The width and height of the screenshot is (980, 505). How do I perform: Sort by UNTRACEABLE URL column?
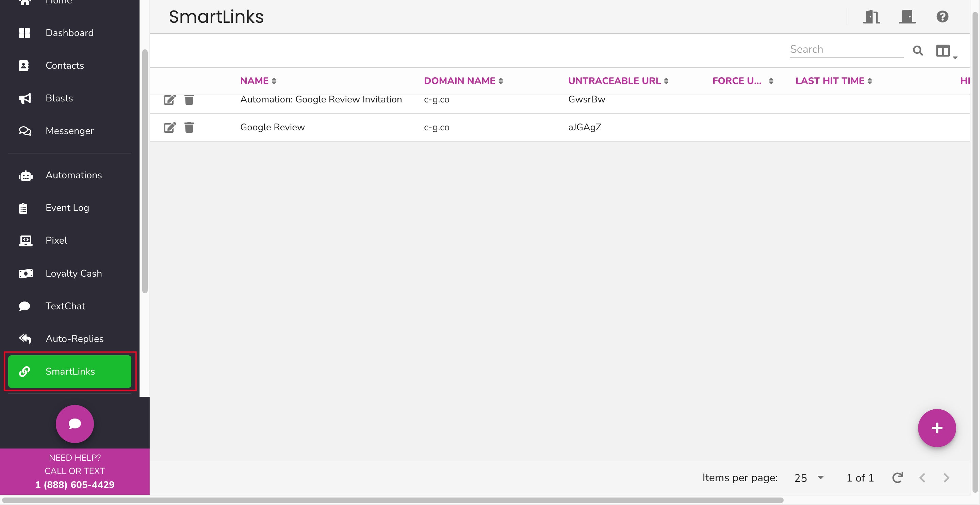[x=618, y=81]
